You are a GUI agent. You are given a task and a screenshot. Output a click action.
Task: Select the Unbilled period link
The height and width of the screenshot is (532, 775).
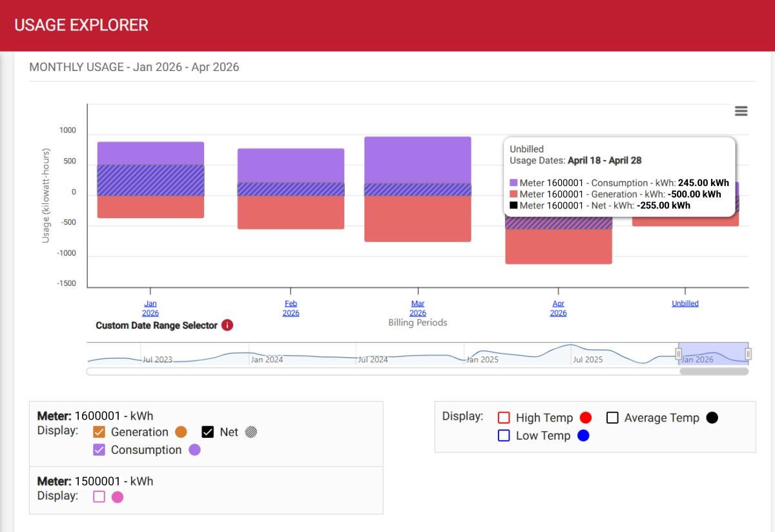click(685, 303)
